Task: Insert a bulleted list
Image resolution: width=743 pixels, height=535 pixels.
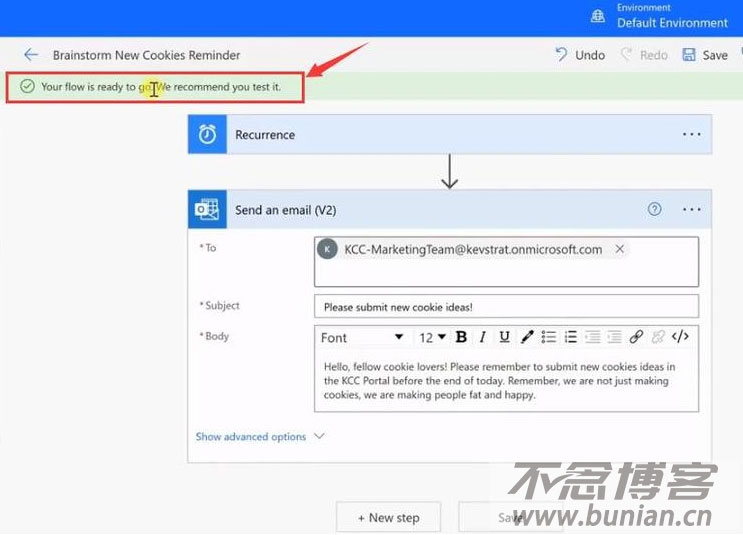Action: click(549, 337)
